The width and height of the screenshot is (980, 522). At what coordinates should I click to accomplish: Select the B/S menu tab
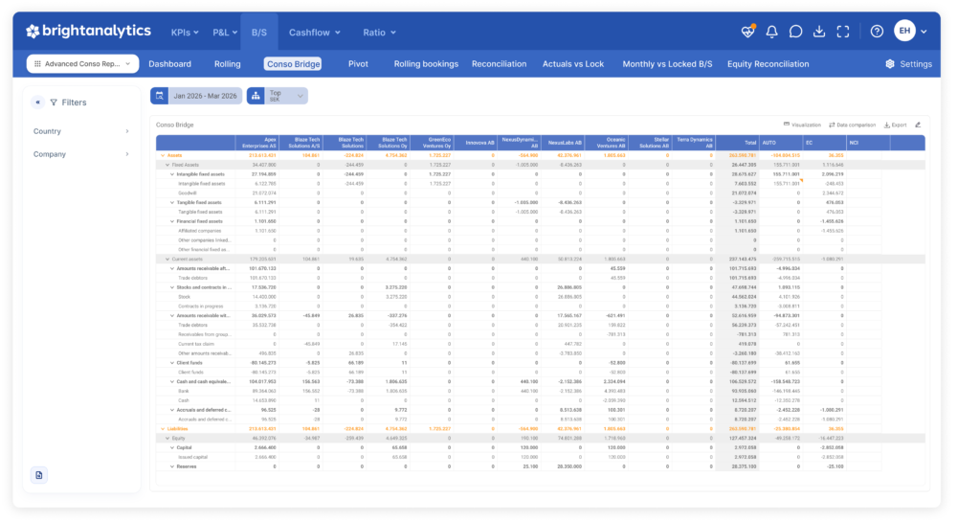point(259,33)
